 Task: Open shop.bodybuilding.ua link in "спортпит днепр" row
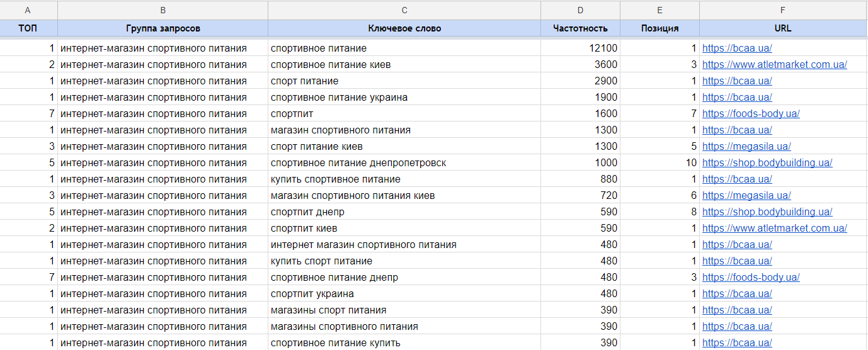[767, 212]
